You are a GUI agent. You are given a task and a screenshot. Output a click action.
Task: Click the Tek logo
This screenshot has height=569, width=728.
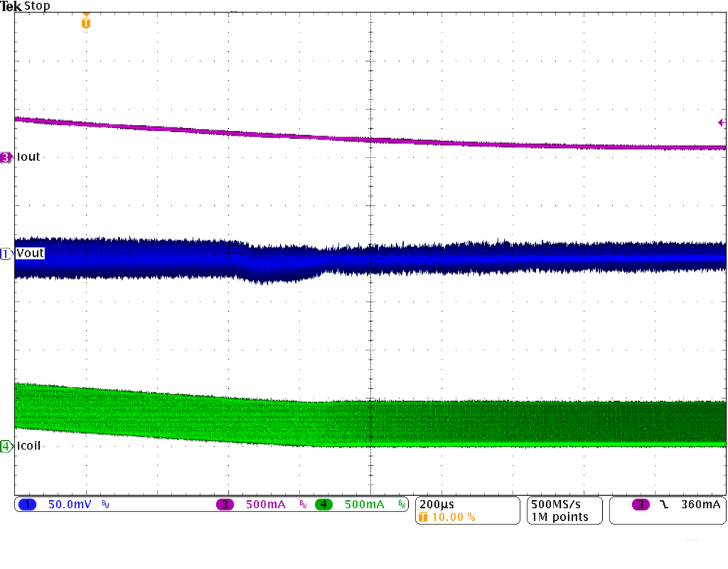[x=11, y=5]
